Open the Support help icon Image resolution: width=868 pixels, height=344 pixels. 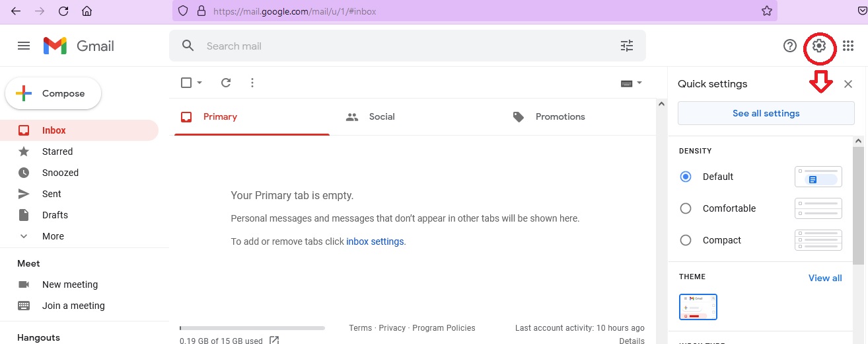click(790, 46)
